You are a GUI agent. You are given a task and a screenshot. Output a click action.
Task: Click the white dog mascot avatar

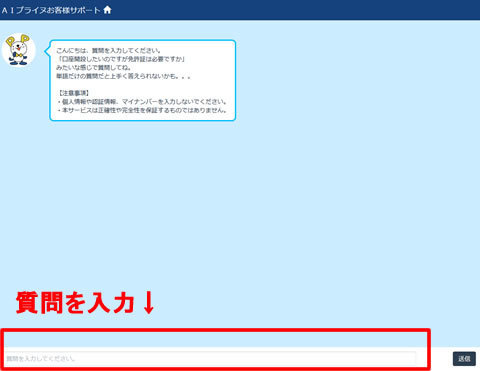(18, 50)
